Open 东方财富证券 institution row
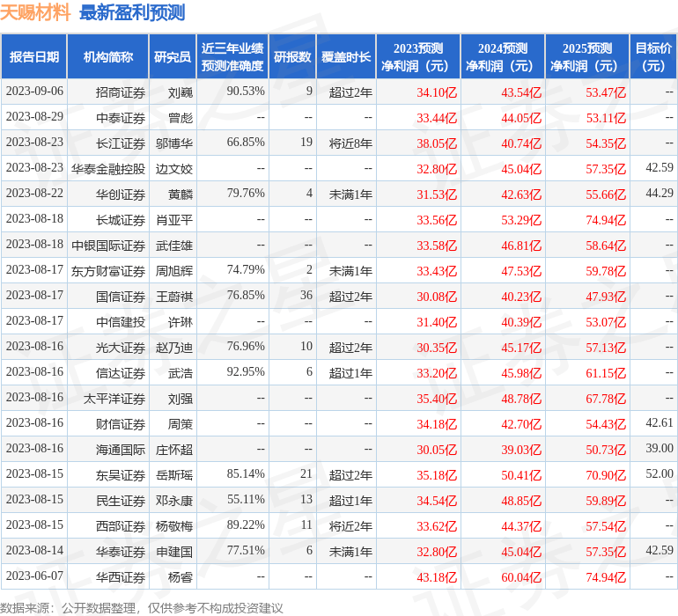This screenshot has width=678, height=616. click(x=108, y=271)
